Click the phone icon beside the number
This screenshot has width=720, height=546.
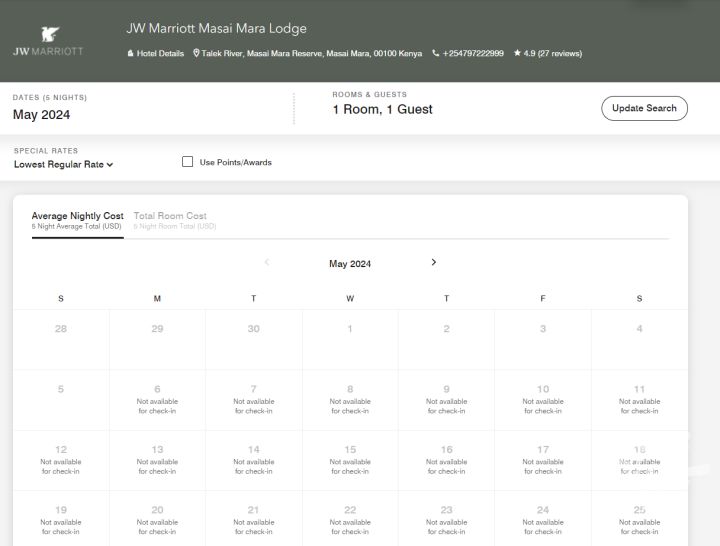[x=435, y=53]
